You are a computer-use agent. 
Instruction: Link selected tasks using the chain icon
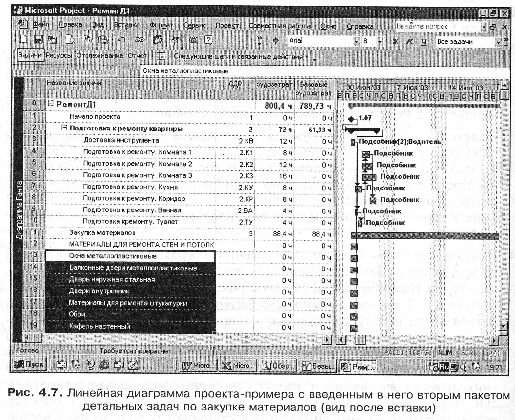pos(140,40)
